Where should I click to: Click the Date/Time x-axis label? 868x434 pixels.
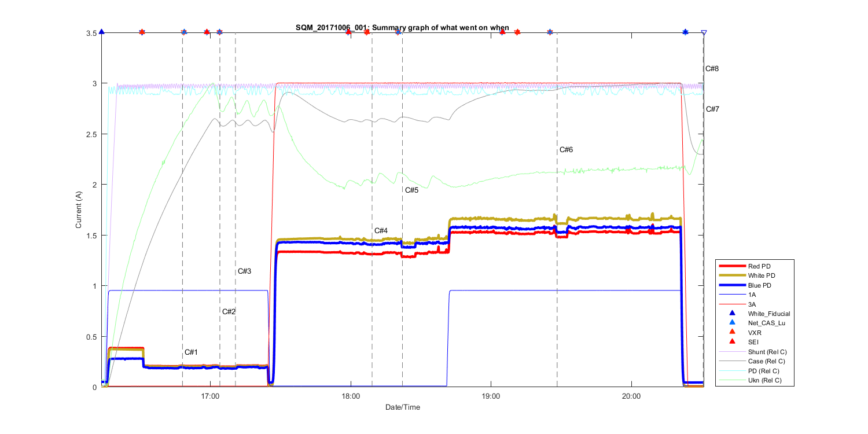(403, 407)
